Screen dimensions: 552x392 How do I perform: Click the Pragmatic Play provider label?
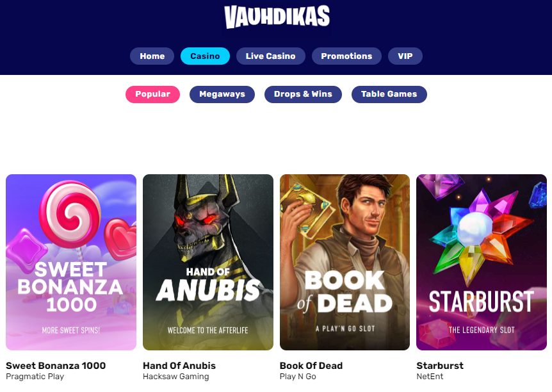click(35, 377)
